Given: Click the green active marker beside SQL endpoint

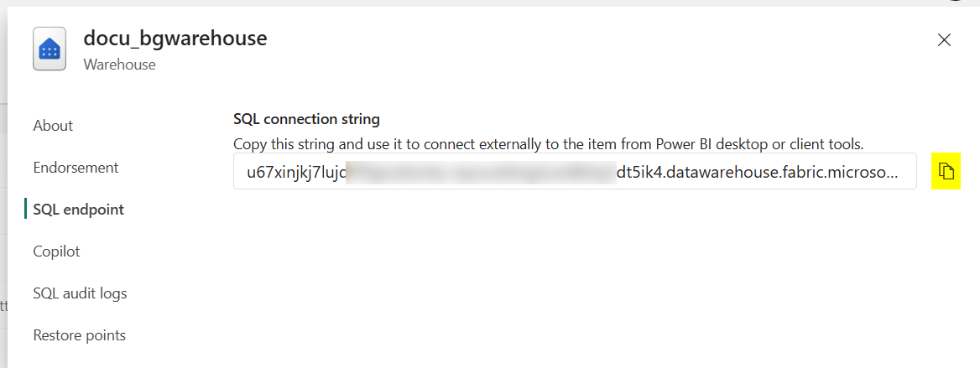Looking at the screenshot, I should pyautogui.click(x=26, y=210).
